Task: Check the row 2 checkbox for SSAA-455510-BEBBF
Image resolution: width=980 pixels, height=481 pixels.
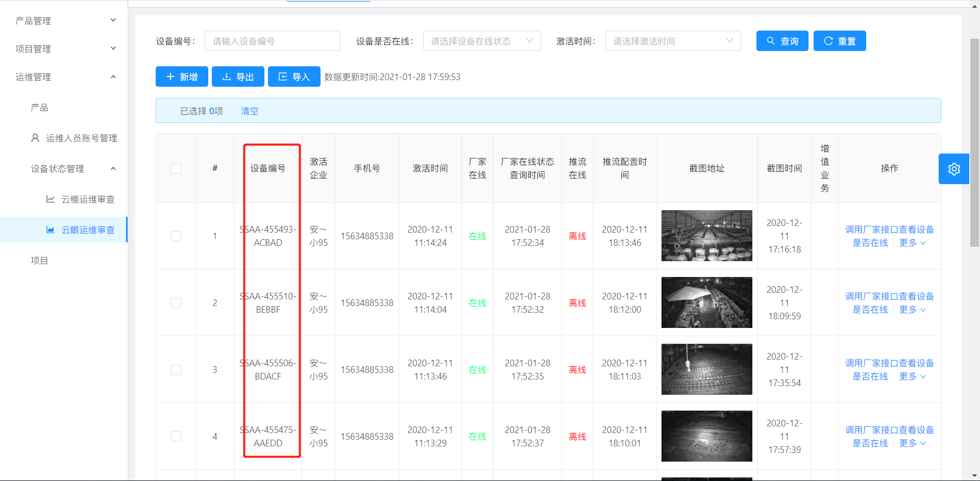Action: click(x=176, y=303)
